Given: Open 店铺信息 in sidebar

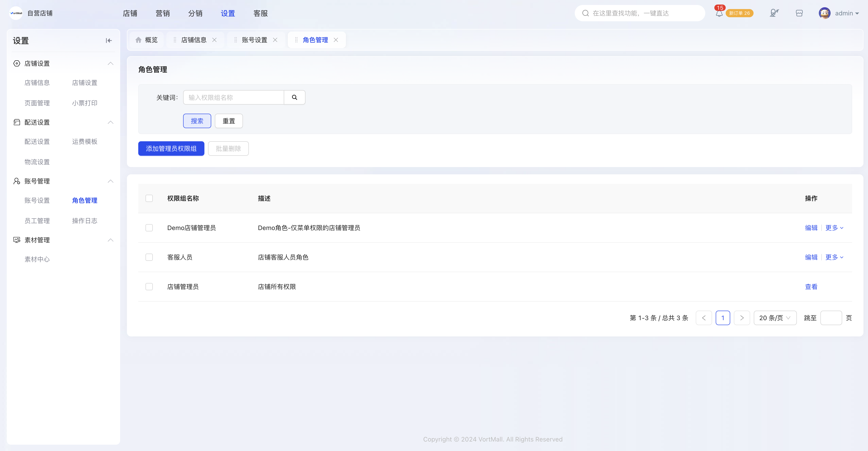Looking at the screenshot, I should click(37, 83).
